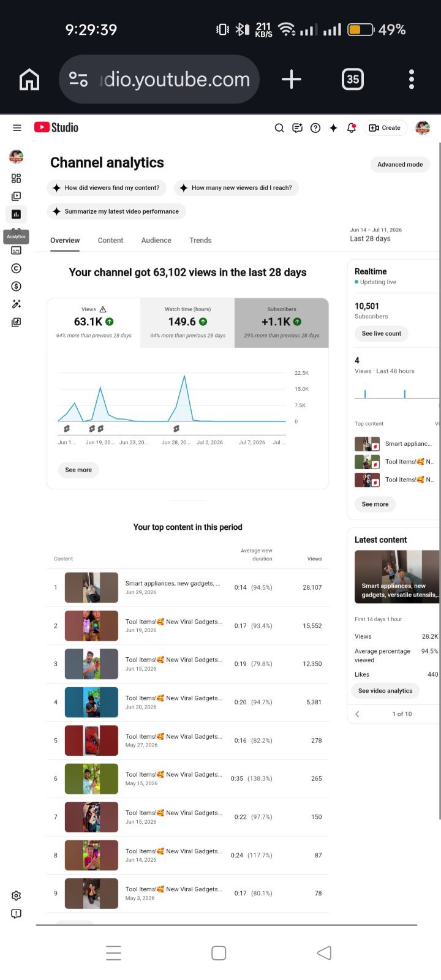Open the Help question-mark icon
The image size is (441, 980).
(315, 128)
